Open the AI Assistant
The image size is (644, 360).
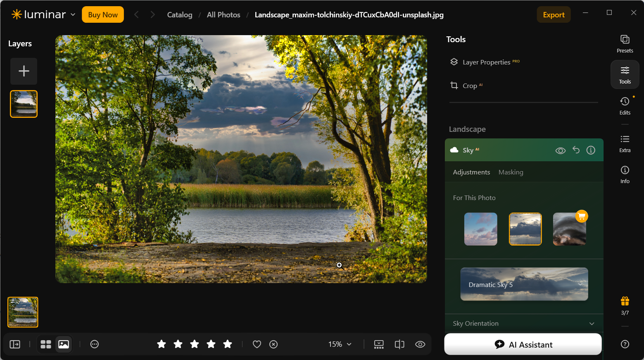tap(523, 344)
